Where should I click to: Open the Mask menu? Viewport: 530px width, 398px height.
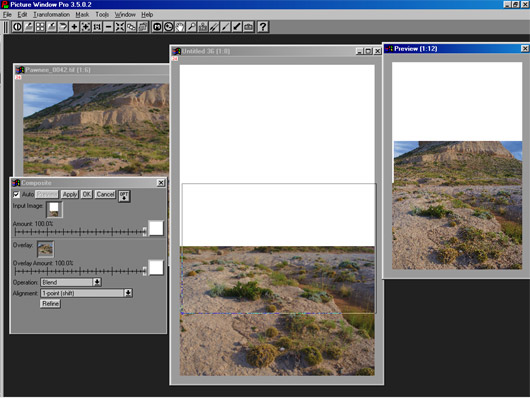click(82, 15)
